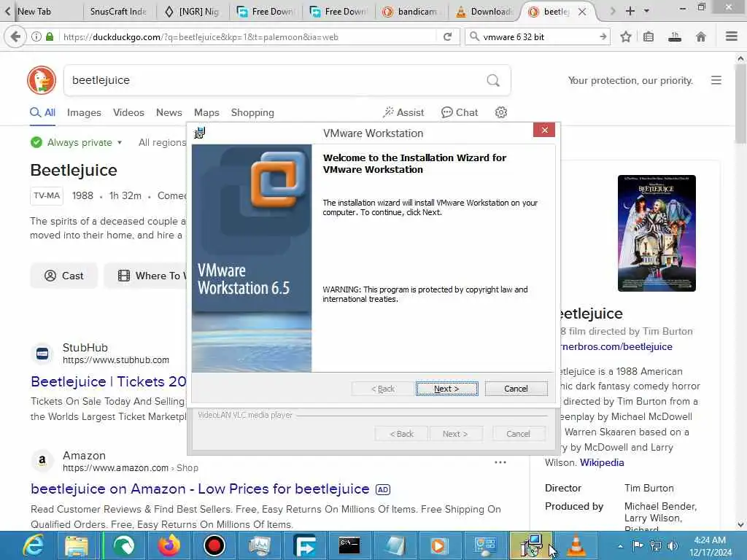Click the network tray icon

[656, 545]
